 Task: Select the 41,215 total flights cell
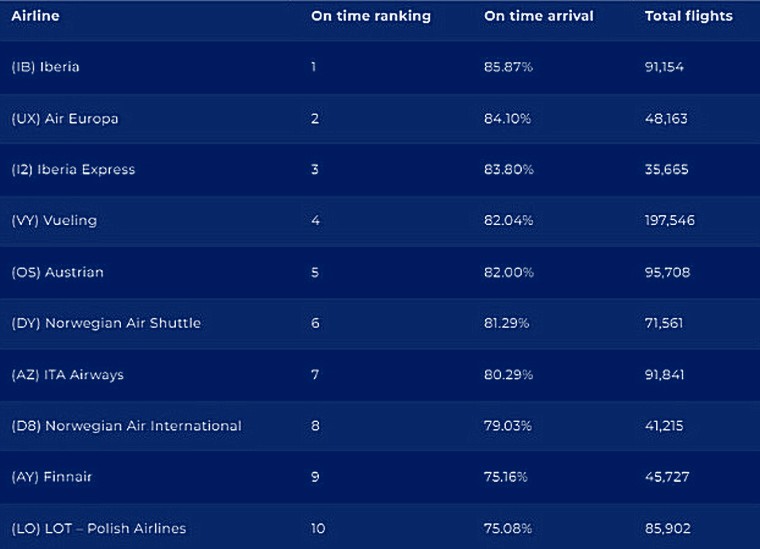point(665,426)
